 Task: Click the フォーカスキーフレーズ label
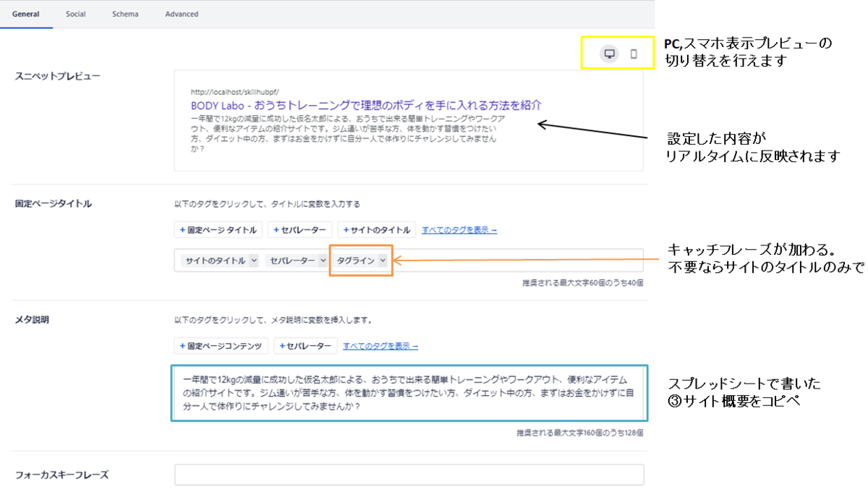tap(61, 475)
